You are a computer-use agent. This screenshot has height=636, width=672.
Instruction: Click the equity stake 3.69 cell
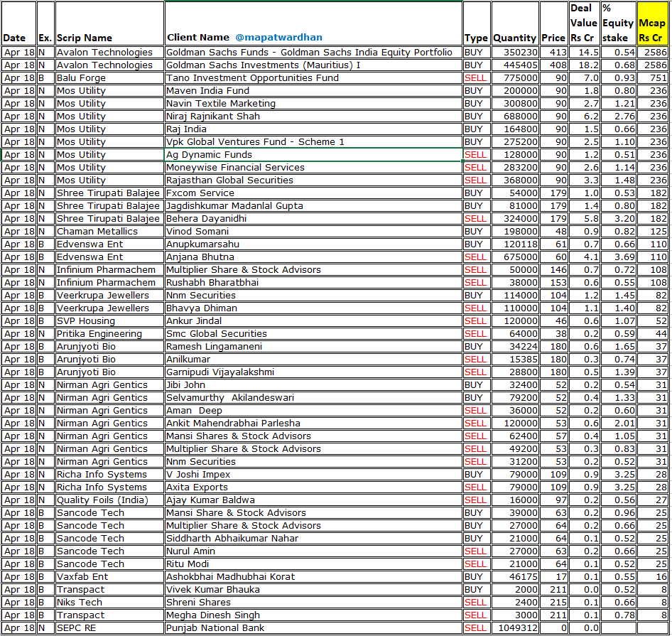[618, 257]
